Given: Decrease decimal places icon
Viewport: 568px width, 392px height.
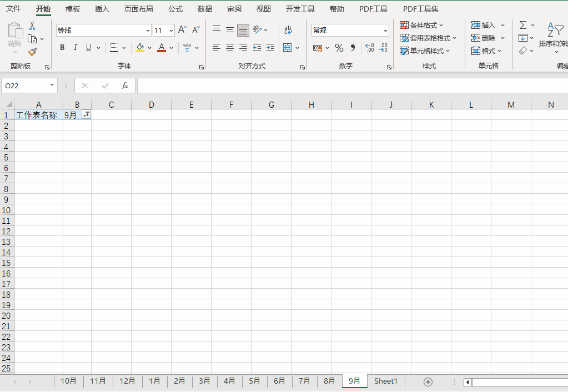Looking at the screenshot, I should pos(383,48).
